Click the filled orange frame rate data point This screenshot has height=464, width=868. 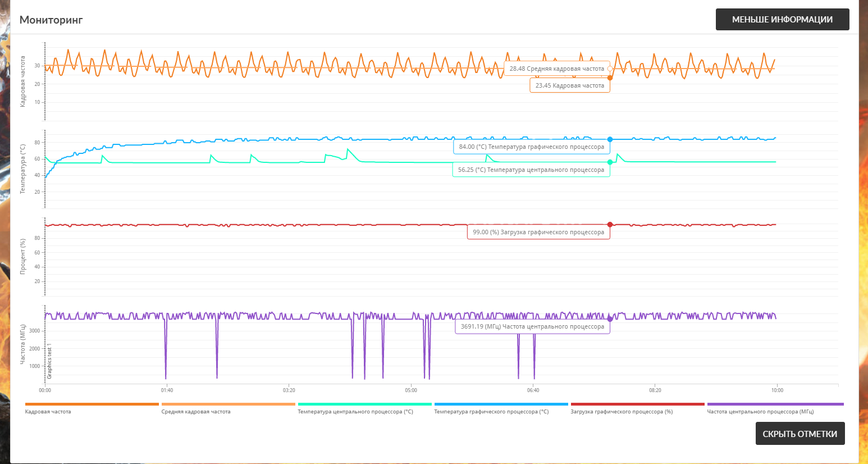(x=610, y=78)
